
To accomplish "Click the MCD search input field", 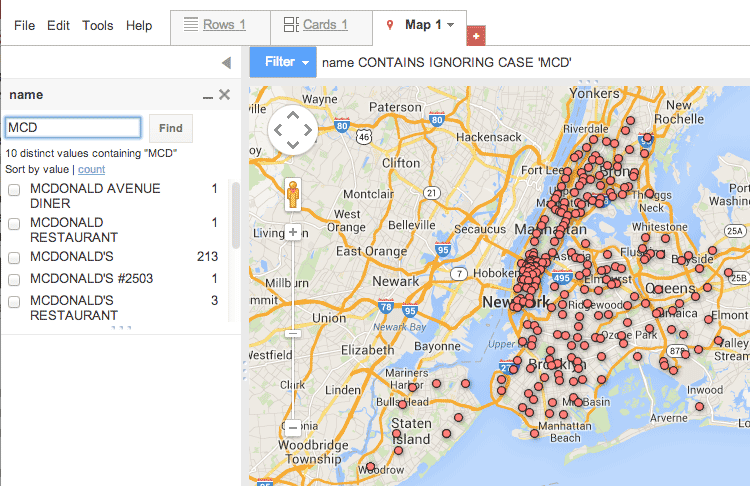I will [x=73, y=128].
